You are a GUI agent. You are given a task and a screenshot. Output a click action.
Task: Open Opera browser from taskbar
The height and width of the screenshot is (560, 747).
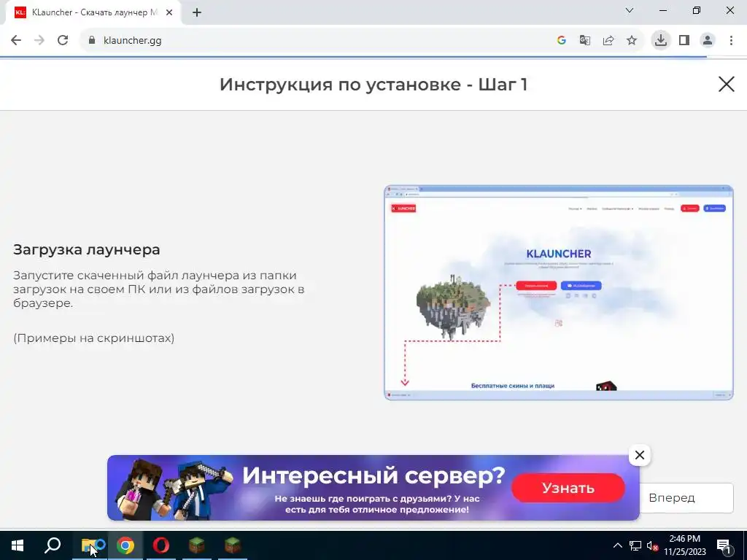pyautogui.click(x=161, y=545)
